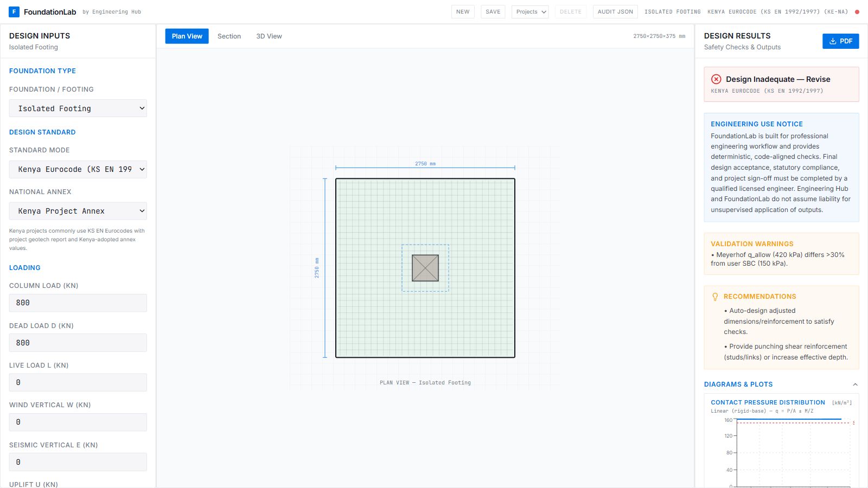Click the 2750 mm horizontal width label
Screen dimensions: 868x488
[425, 163]
